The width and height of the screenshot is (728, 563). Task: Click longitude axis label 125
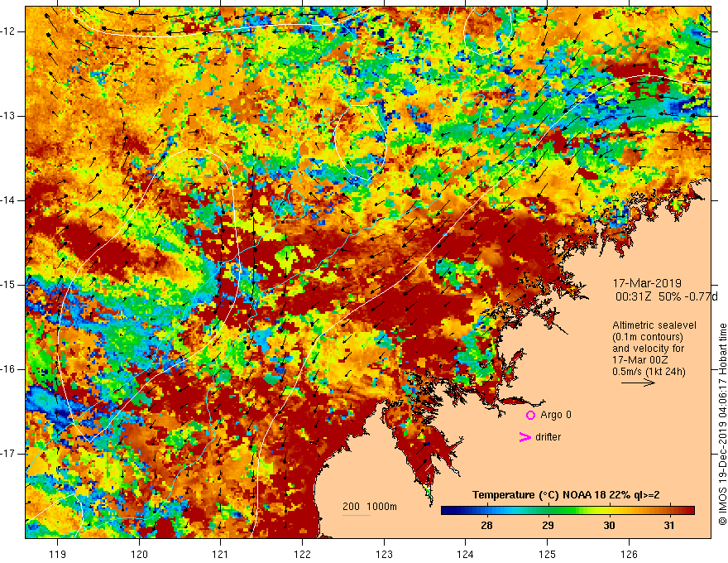pos(548,554)
